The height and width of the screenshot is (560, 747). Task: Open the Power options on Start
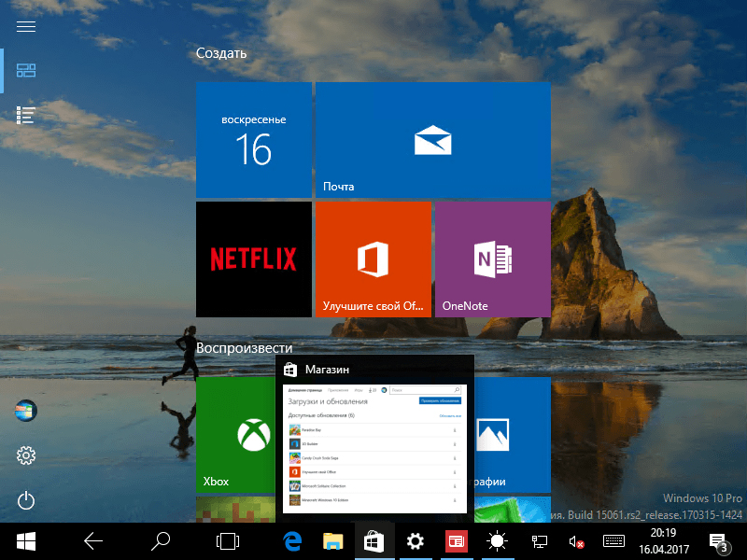(x=26, y=500)
